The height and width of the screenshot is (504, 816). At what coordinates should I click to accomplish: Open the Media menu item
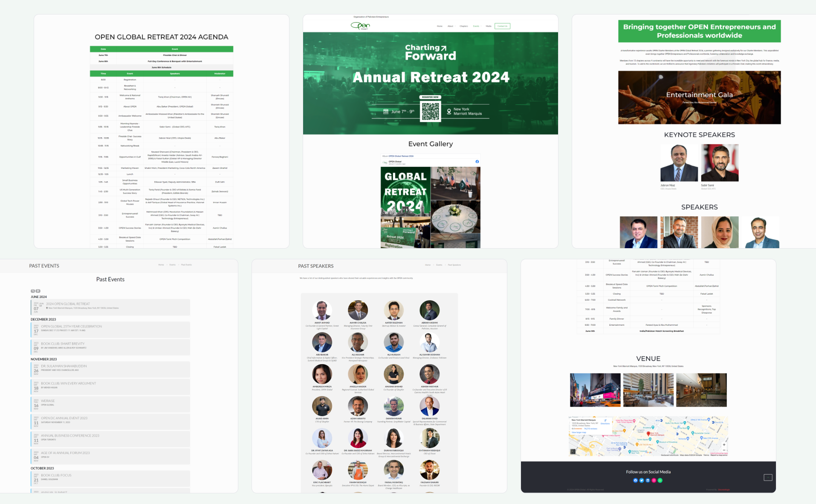489,26
